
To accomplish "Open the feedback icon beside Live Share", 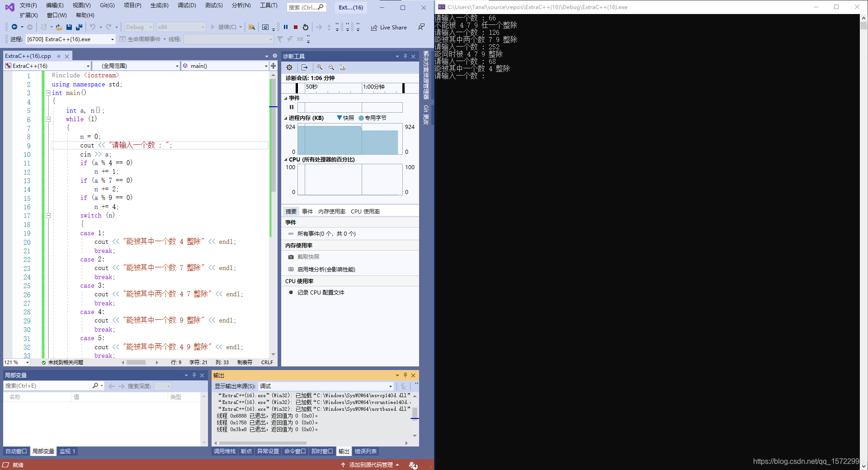I will 421,27.
